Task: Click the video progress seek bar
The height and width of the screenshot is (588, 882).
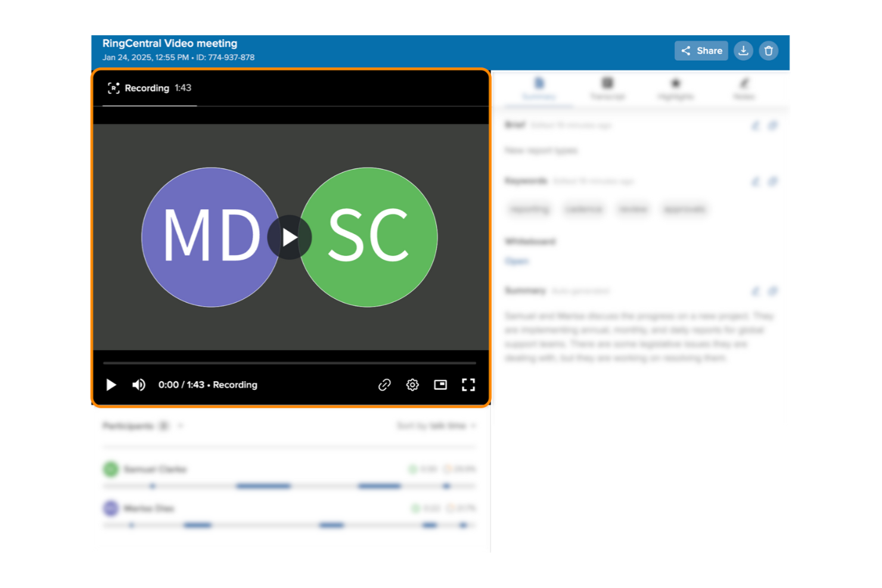Action: coord(290,362)
